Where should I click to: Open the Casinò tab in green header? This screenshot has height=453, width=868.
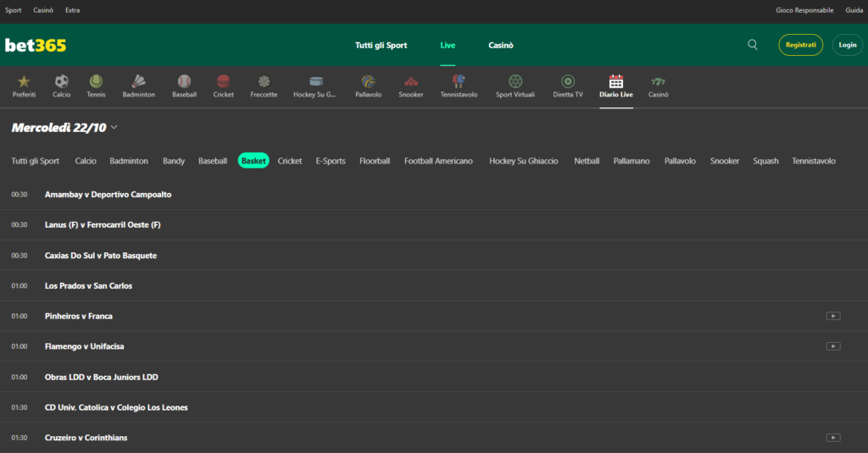click(x=500, y=45)
